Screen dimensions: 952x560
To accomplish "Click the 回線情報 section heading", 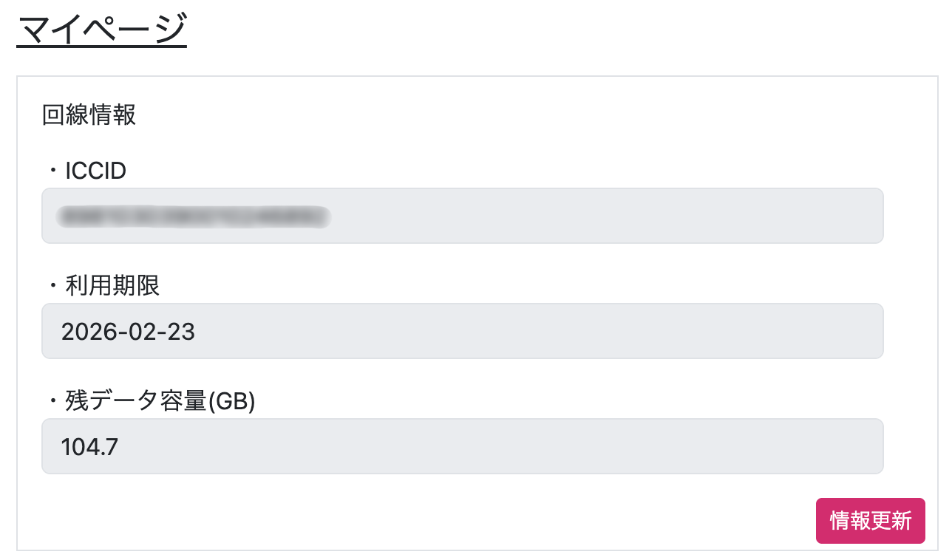I will pyautogui.click(x=89, y=115).
